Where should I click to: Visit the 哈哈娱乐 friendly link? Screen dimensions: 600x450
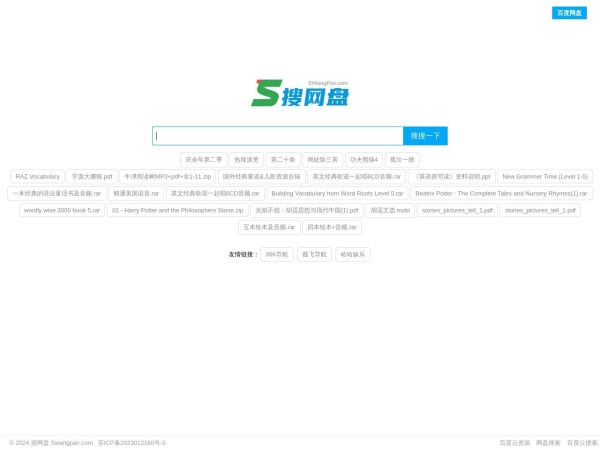pos(353,255)
